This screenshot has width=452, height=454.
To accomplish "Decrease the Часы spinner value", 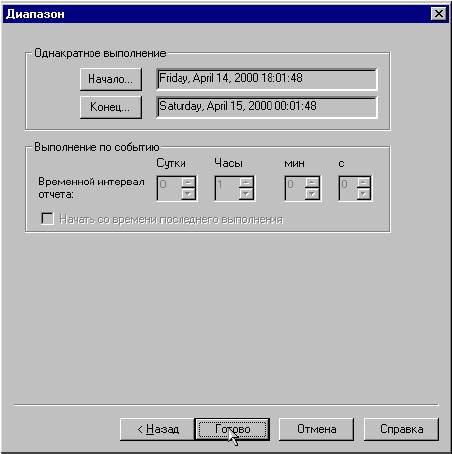I will [x=246, y=194].
